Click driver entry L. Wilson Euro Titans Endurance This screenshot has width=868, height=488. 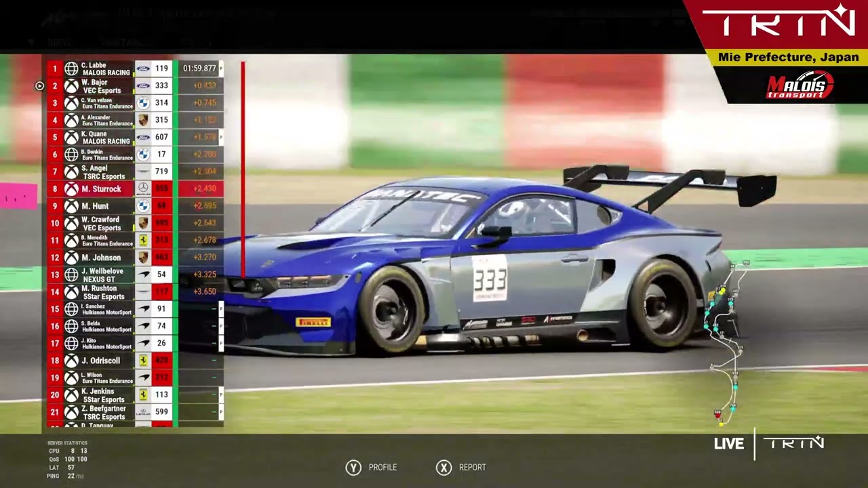(x=107, y=378)
